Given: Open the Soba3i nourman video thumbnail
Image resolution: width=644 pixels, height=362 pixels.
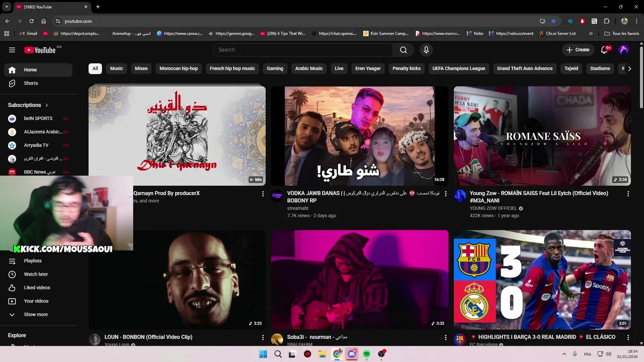Looking at the screenshot, I should point(360,280).
